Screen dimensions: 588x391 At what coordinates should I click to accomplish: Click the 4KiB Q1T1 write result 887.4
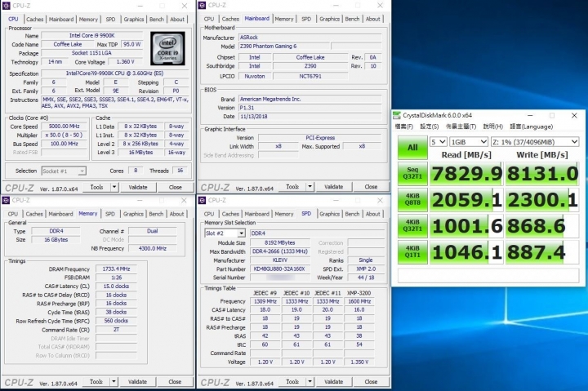[542, 252]
